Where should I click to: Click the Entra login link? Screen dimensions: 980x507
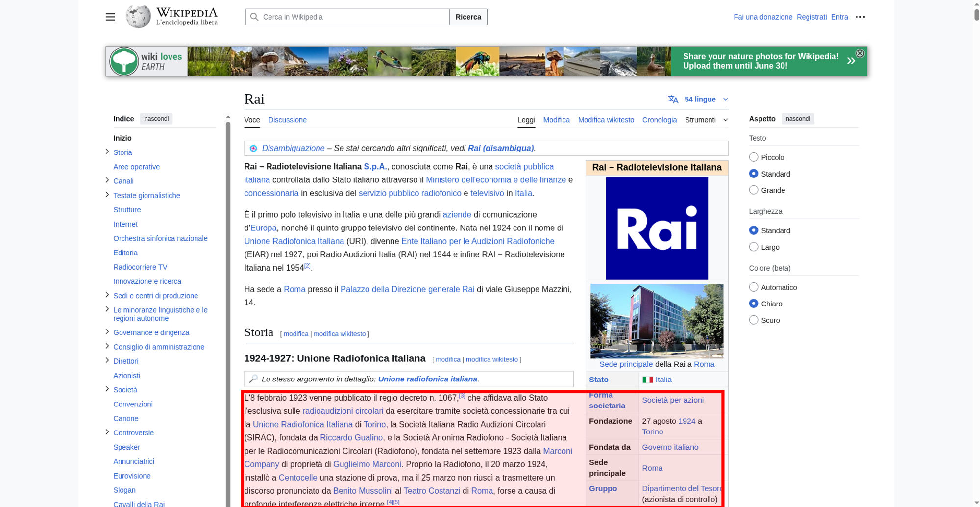click(839, 17)
